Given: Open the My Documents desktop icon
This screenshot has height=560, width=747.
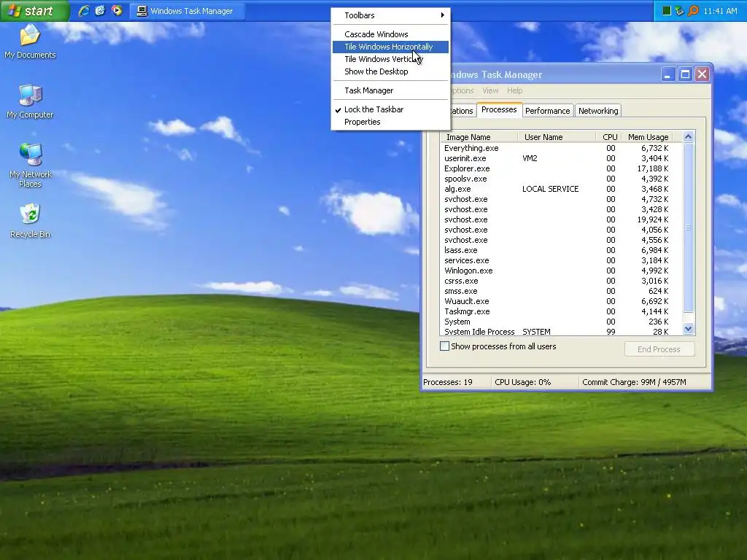Looking at the screenshot, I should 29,42.
